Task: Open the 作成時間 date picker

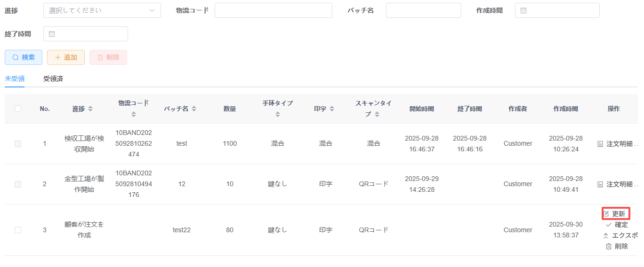Action: pyautogui.click(x=557, y=10)
